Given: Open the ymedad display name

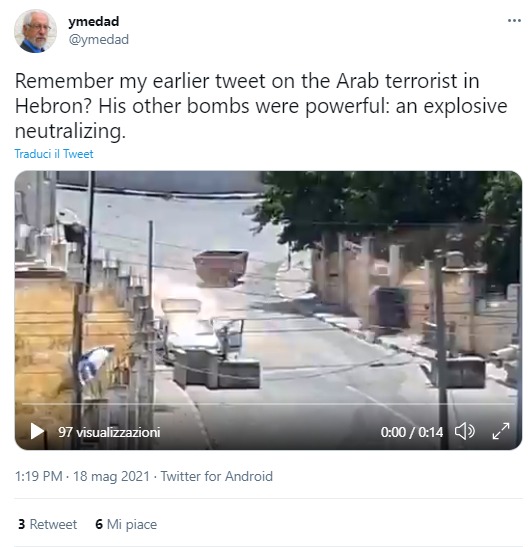Looking at the screenshot, I should [x=94, y=21].
